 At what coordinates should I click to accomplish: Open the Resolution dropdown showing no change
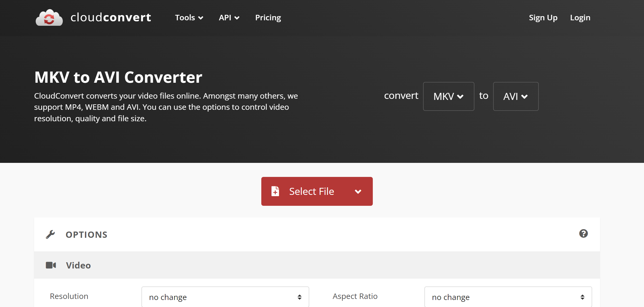coord(225,297)
